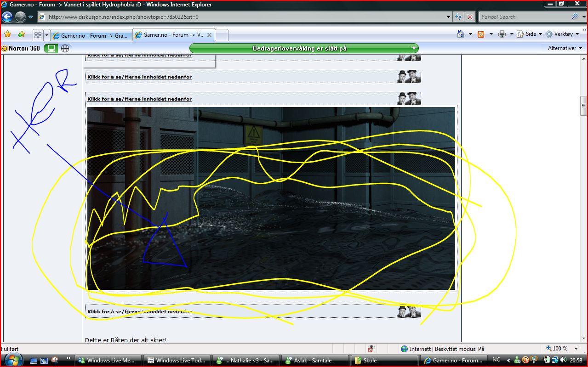The image size is (588, 367).
Task: Refresh the page with the refresh icon
Action: (458, 17)
